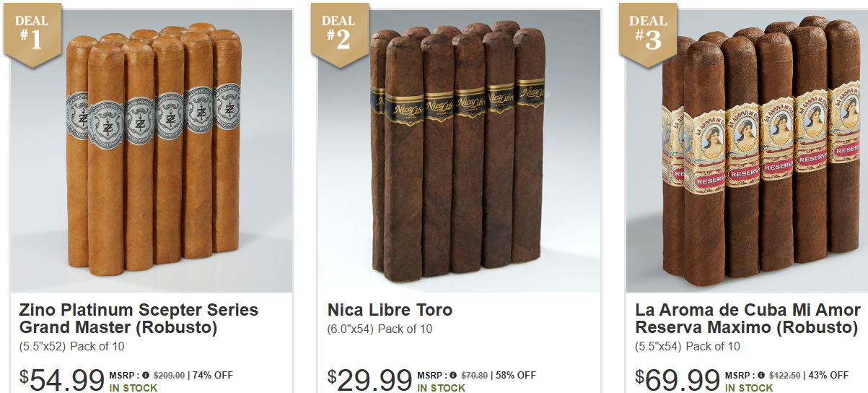This screenshot has width=868, height=393.
Task: Click the MSRP info icon for Zino Platinum
Action: coord(146,376)
